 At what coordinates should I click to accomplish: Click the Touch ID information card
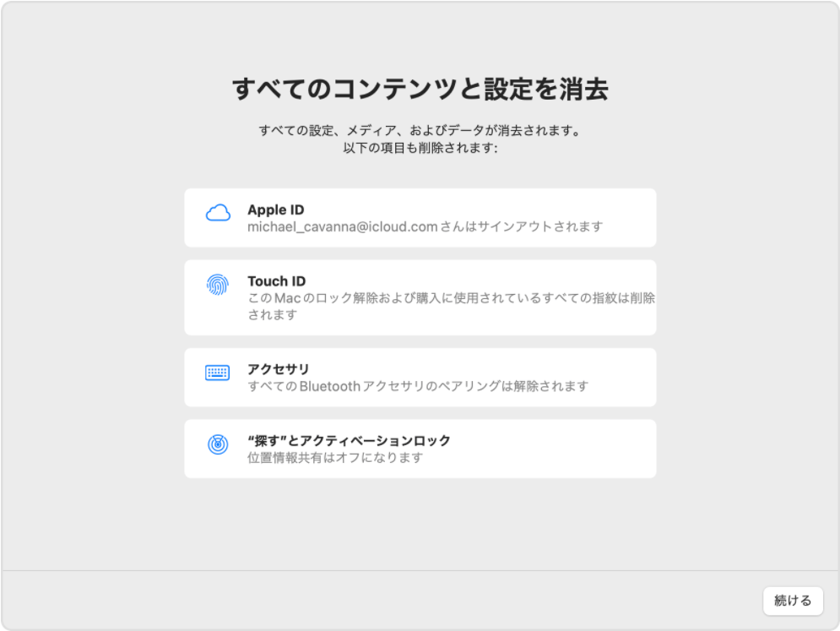pos(420,296)
